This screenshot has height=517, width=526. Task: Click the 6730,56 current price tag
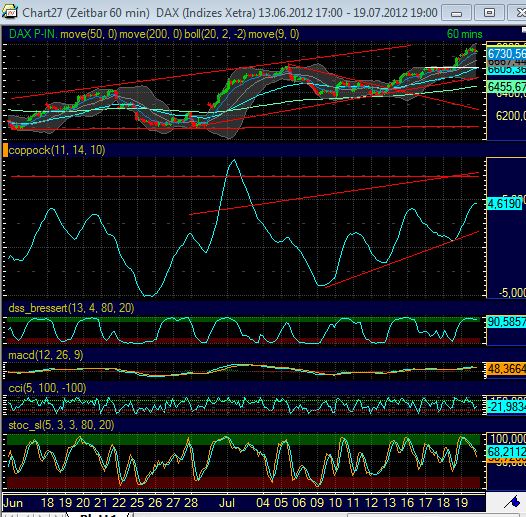click(506, 54)
